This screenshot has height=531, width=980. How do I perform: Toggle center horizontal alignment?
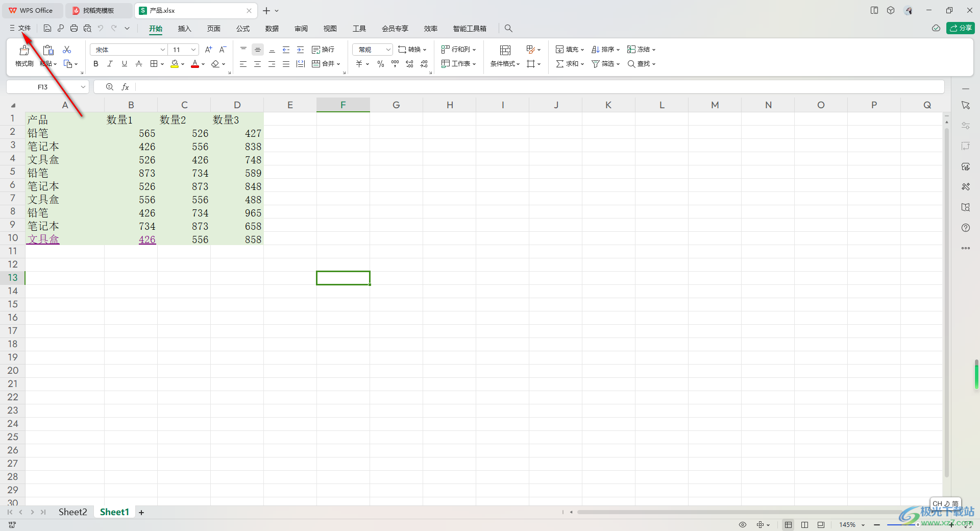(258, 64)
